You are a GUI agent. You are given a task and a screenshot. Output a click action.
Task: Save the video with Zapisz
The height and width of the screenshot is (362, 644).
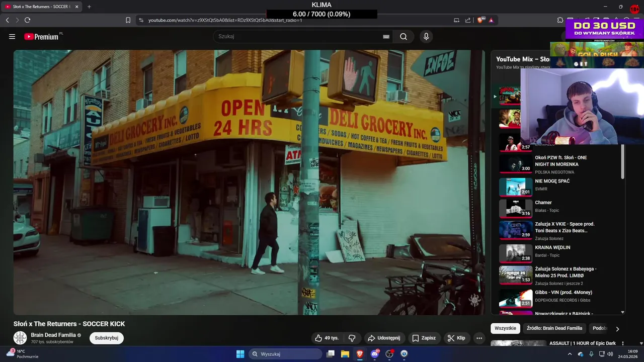pyautogui.click(x=424, y=338)
